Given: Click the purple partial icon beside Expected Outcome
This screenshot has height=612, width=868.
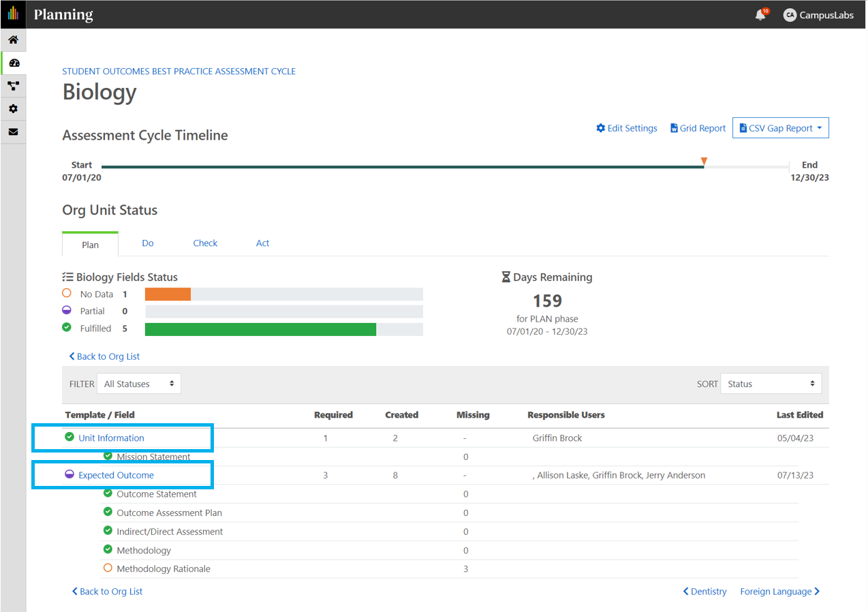Looking at the screenshot, I should point(69,475).
